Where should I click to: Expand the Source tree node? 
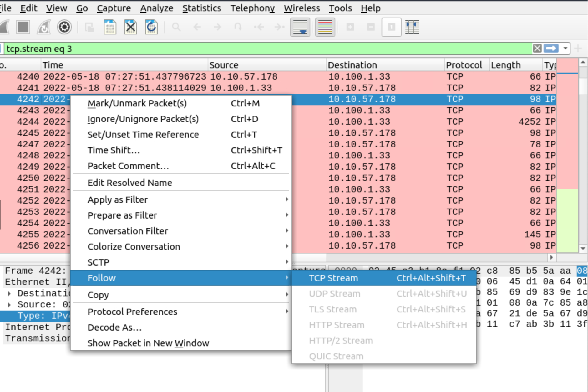(x=9, y=305)
